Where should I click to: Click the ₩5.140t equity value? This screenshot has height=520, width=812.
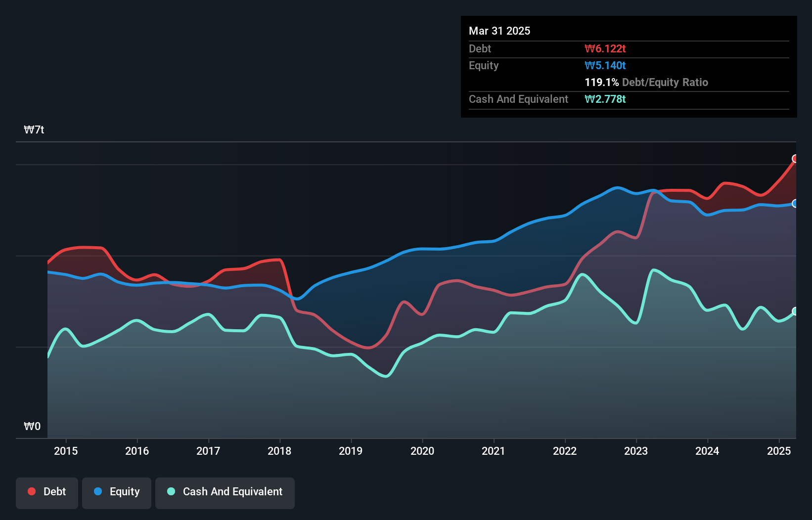[x=605, y=65]
